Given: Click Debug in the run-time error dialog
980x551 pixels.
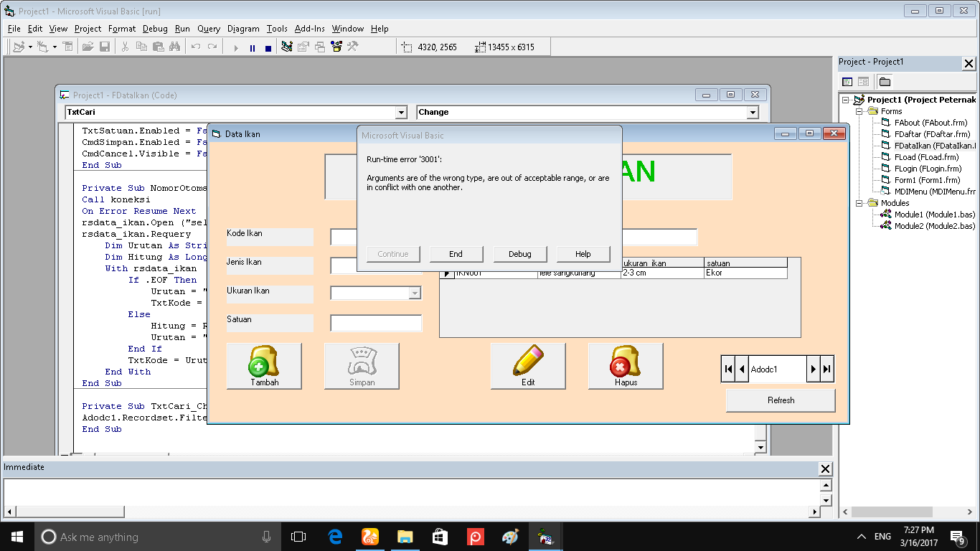Looking at the screenshot, I should tap(520, 254).
